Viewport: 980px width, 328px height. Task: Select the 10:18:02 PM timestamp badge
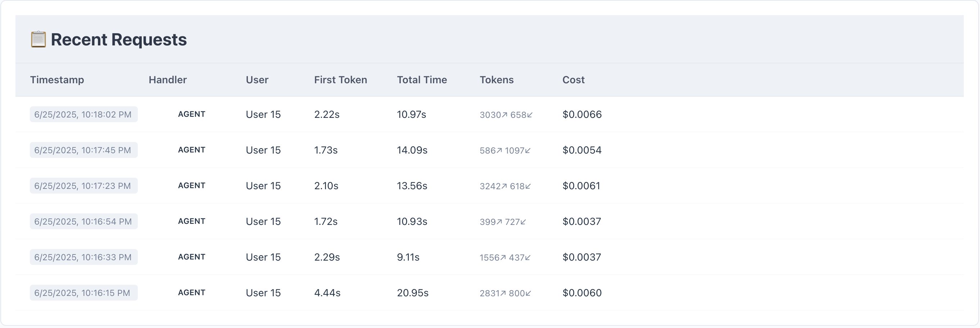83,114
